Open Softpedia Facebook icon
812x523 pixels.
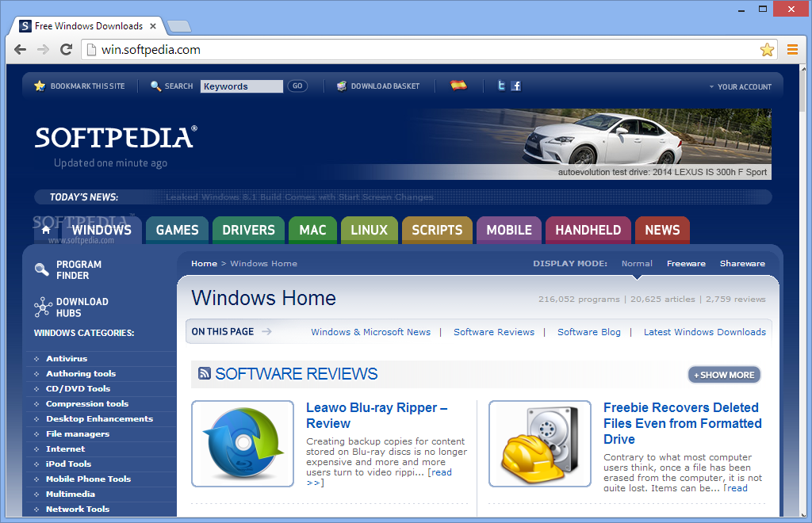[515, 86]
